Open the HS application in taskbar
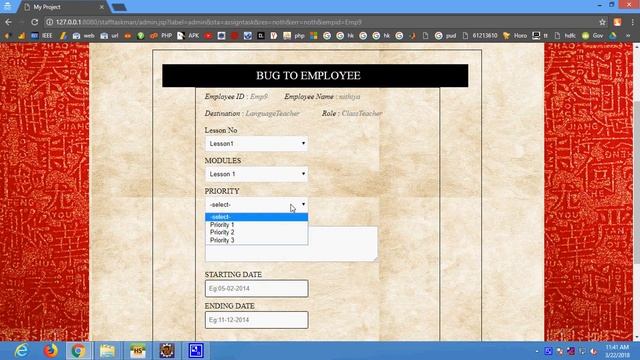640x360 pixels. 137,351
